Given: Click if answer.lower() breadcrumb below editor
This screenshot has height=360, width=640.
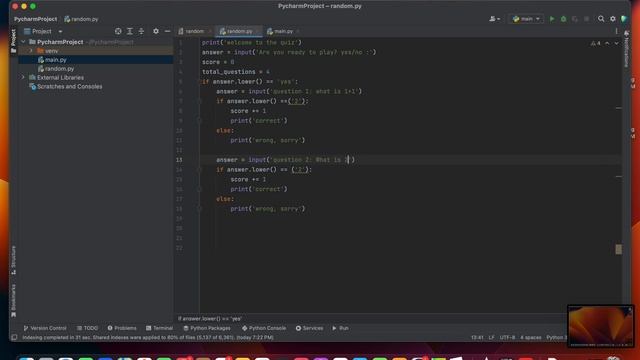Looking at the screenshot, I should [x=210, y=319].
